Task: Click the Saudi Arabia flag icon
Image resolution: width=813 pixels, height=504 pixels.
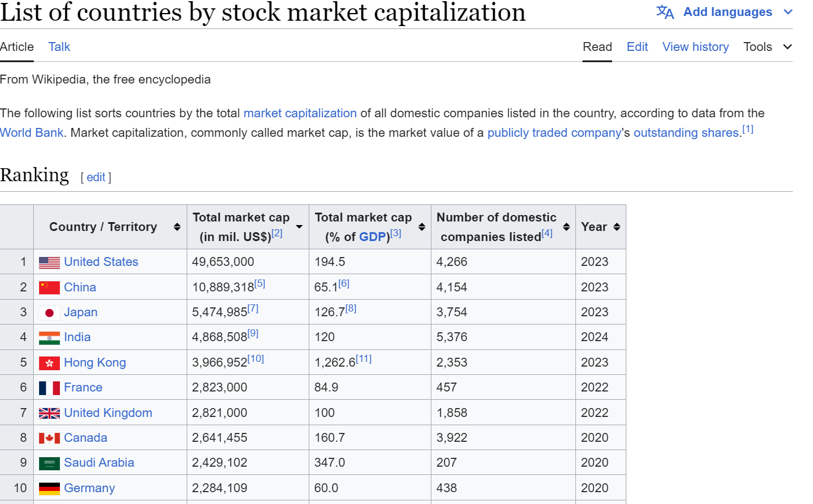Action: tap(49, 463)
